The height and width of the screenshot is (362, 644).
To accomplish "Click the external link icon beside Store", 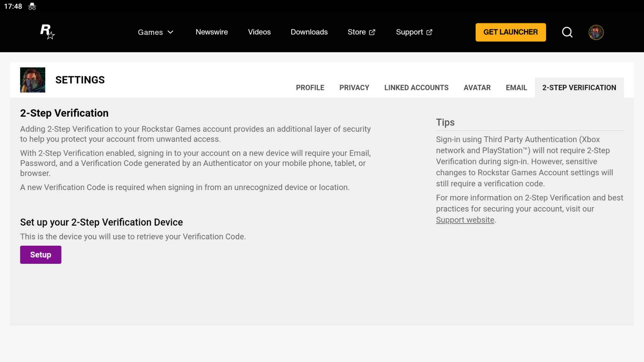I will tap(372, 32).
